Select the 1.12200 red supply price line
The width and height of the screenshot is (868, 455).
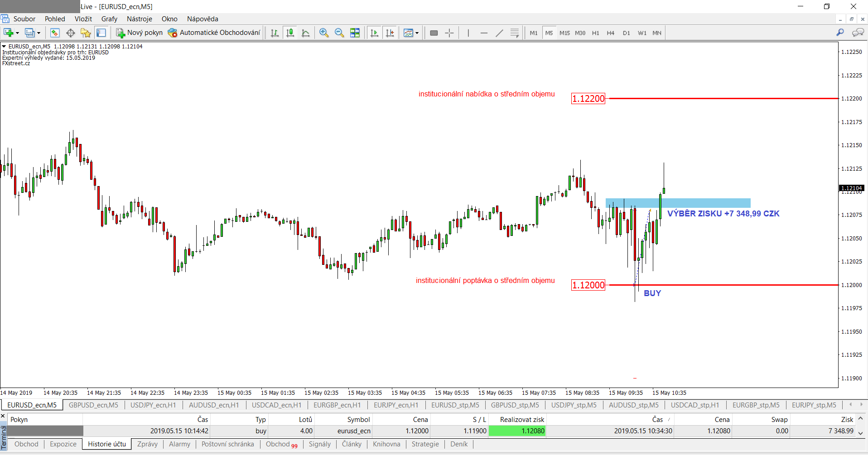point(723,98)
